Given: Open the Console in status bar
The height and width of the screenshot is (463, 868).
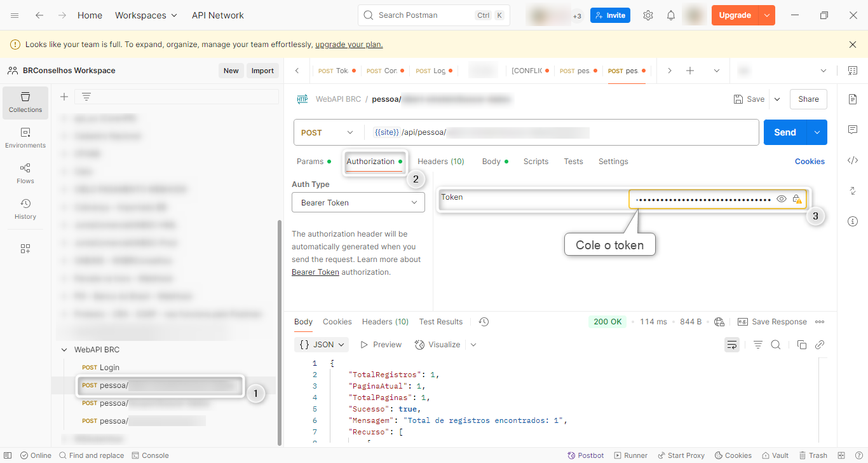Looking at the screenshot, I should tap(150, 455).
